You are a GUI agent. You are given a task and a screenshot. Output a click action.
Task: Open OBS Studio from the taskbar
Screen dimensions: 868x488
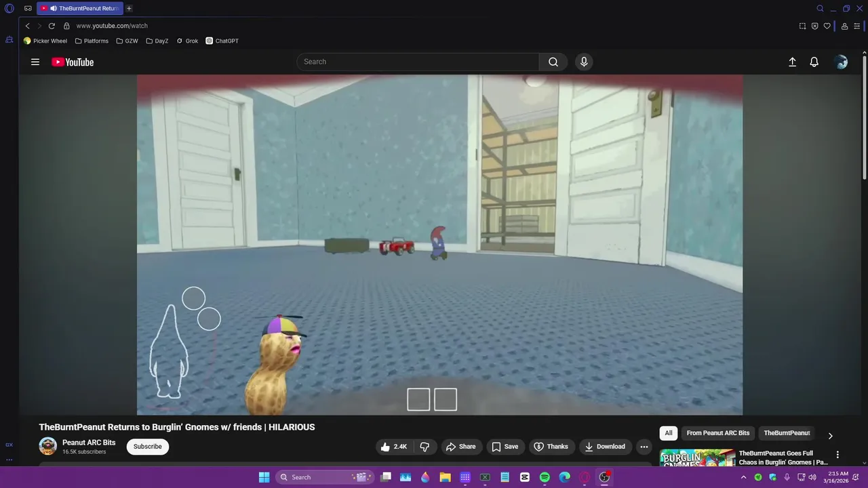(604, 477)
